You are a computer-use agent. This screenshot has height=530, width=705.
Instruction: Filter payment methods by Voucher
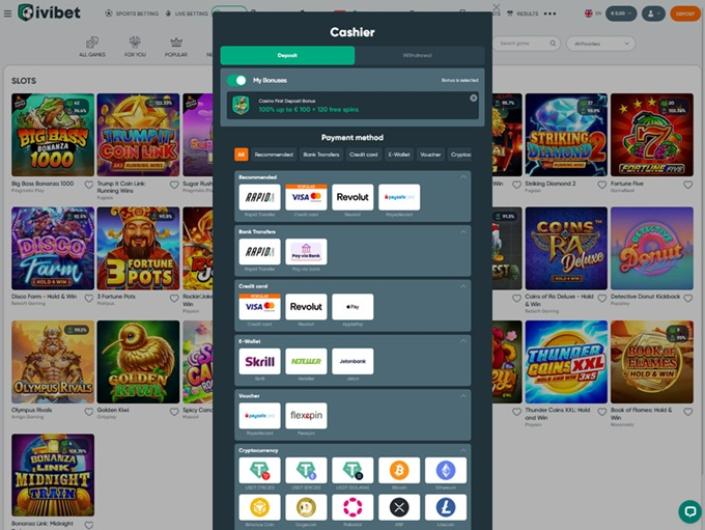pos(430,154)
